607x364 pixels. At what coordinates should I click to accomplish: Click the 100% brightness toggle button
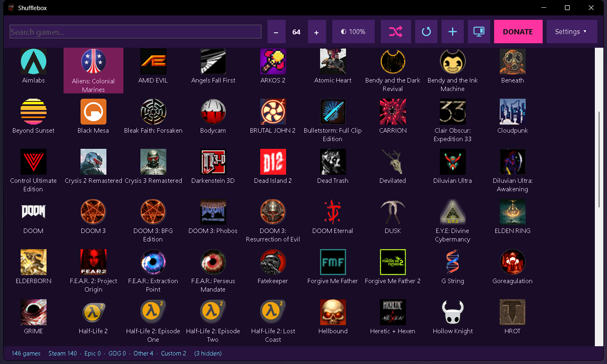point(353,32)
